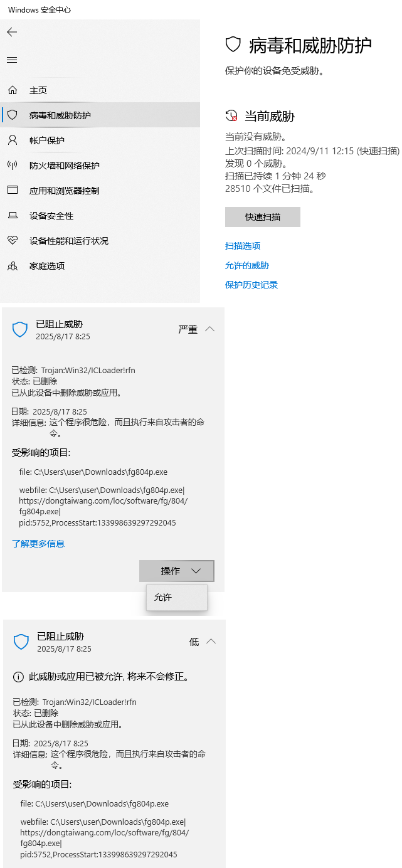Screen dimensions: 402x868
Task: Click the family options people icon
Action: 13,266
